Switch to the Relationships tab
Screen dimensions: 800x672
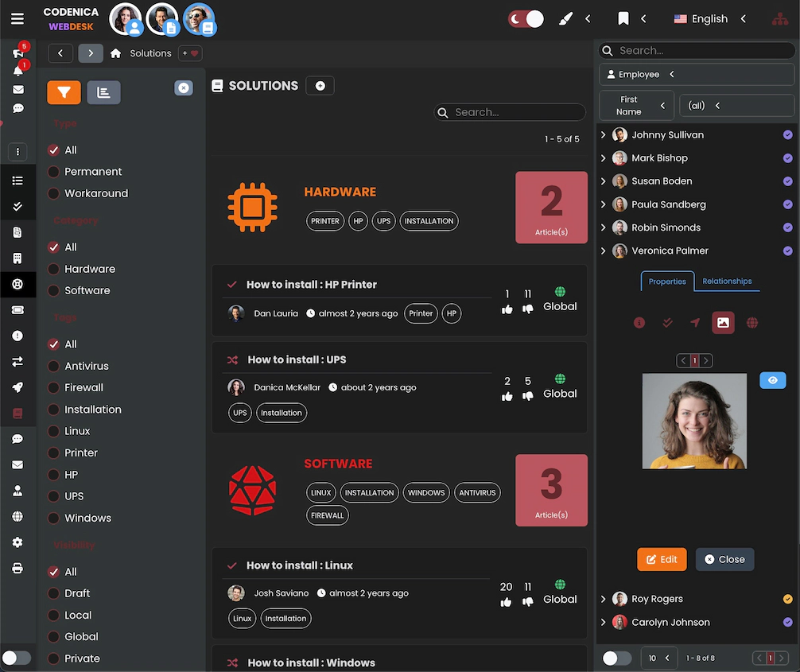(x=727, y=282)
